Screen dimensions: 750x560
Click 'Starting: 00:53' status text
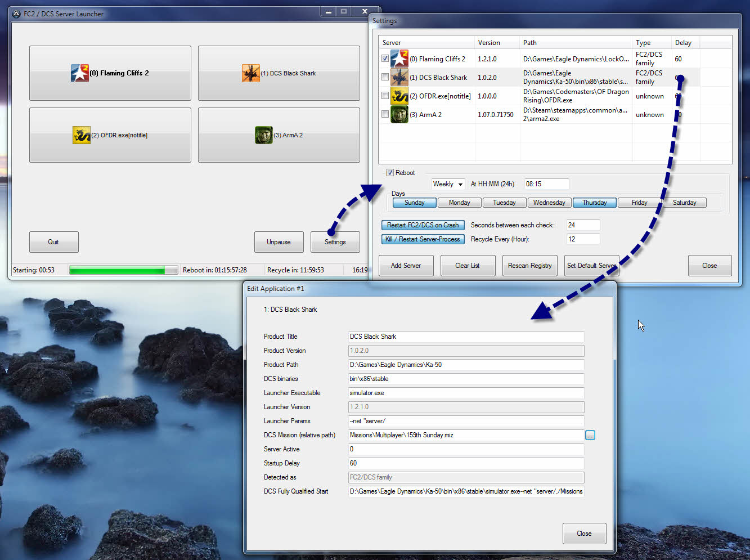[x=34, y=270]
